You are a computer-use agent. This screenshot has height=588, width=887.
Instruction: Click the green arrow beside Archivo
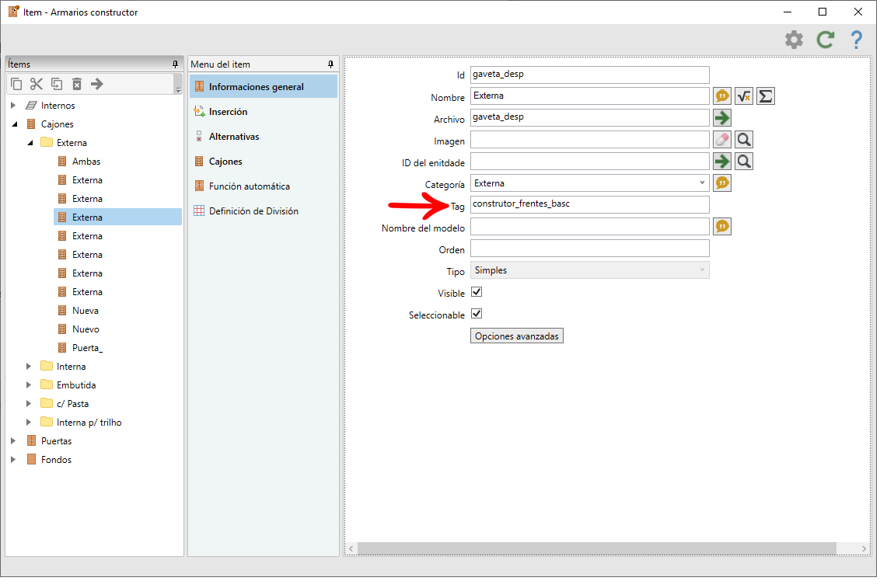(722, 117)
